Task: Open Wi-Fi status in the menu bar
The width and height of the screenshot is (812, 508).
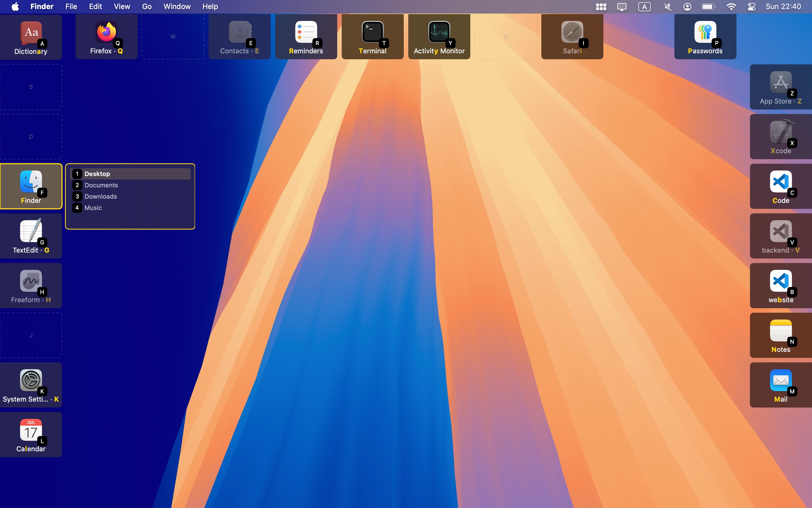Action: click(x=731, y=7)
